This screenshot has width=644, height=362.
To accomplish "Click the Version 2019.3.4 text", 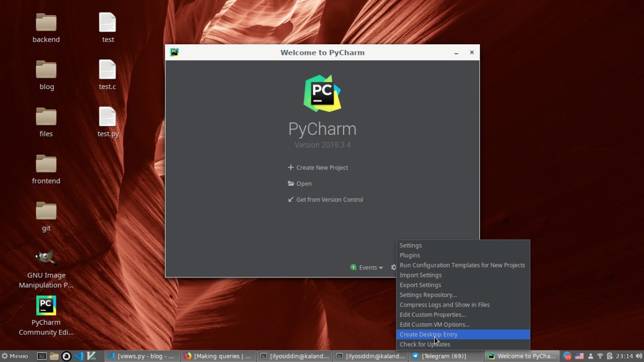I will click(x=323, y=145).
